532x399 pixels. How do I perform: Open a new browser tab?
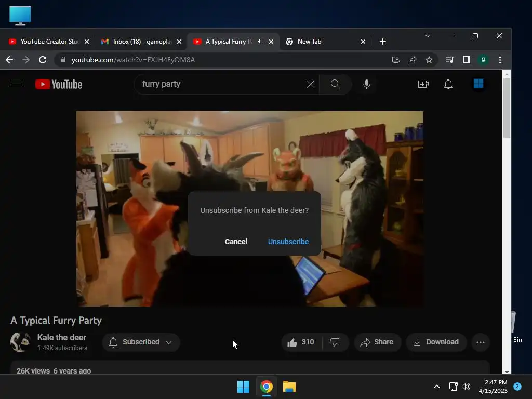pyautogui.click(x=383, y=42)
